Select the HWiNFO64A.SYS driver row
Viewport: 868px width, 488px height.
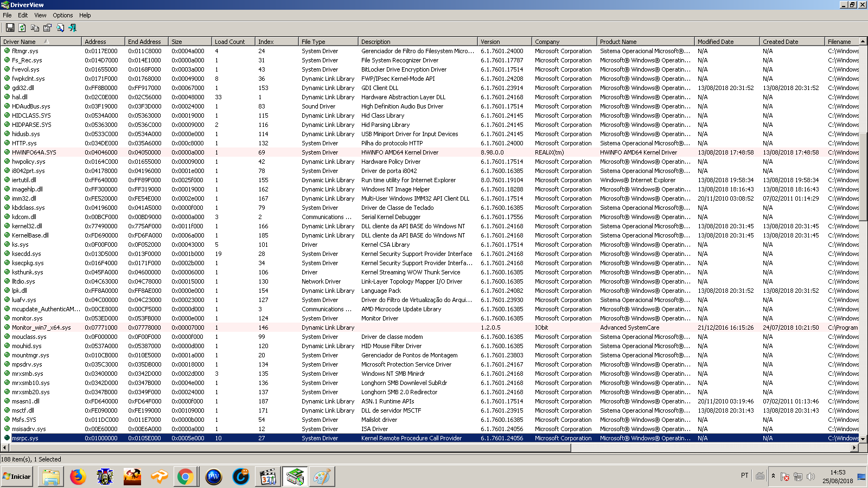(x=34, y=152)
